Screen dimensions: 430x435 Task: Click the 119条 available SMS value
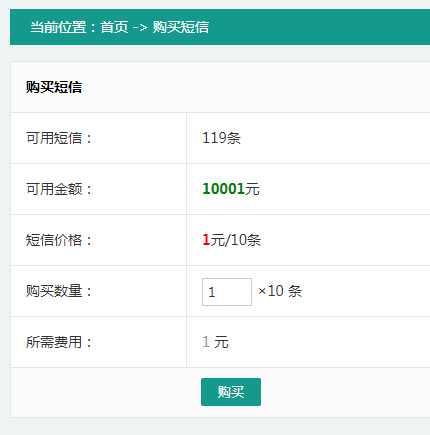point(221,138)
